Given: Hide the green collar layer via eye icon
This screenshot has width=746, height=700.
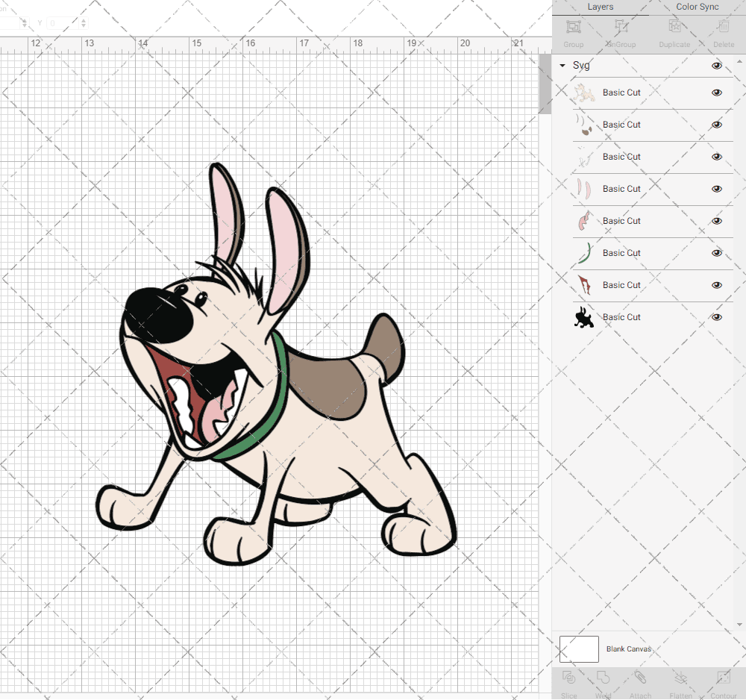Looking at the screenshot, I should point(717,253).
